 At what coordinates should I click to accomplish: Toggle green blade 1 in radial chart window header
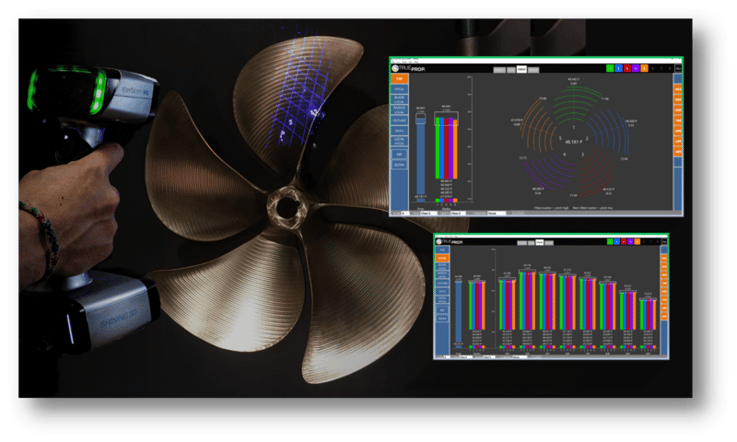pyautogui.click(x=610, y=67)
